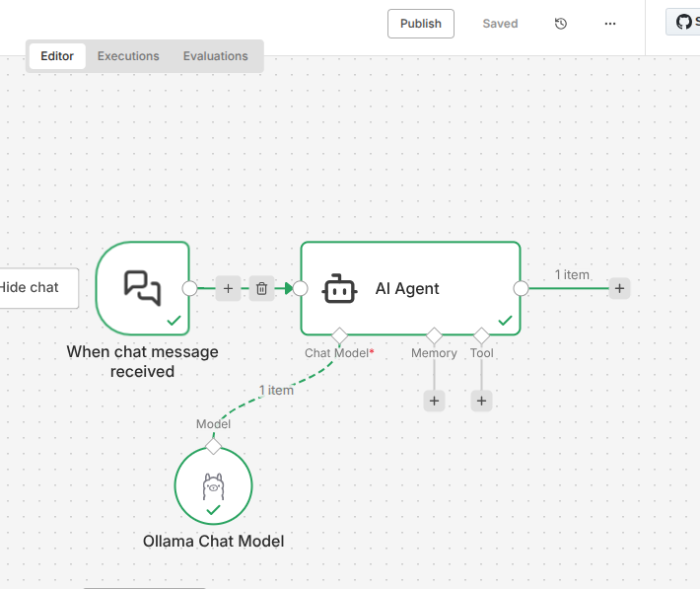Add a Tool sub-node with plus button
Image resolution: width=700 pixels, height=589 pixels.
(481, 401)
